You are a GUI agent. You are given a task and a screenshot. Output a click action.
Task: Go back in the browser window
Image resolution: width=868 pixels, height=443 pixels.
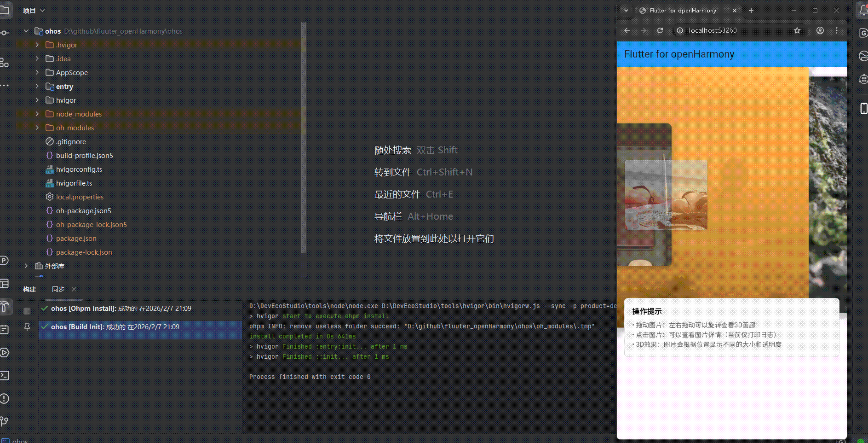tap(627, 30)
